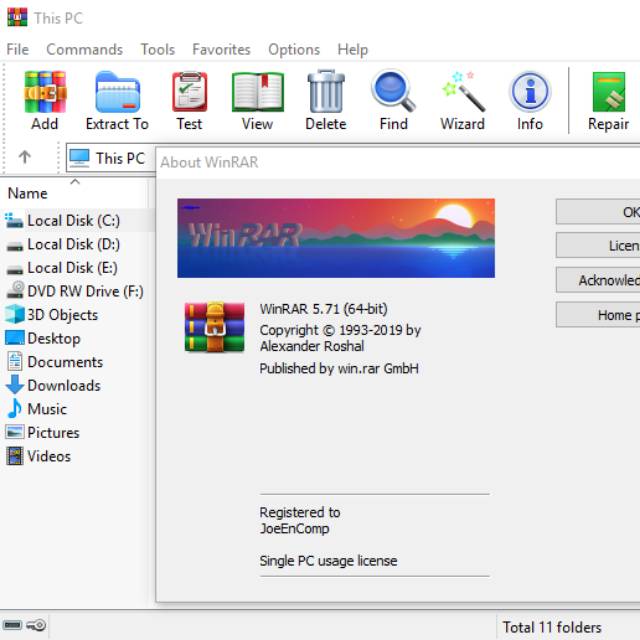Image resolution: width=640 pixels, height=640 pixels.
Task: Click the License button in the About dialog
Action: coord(598,246)
